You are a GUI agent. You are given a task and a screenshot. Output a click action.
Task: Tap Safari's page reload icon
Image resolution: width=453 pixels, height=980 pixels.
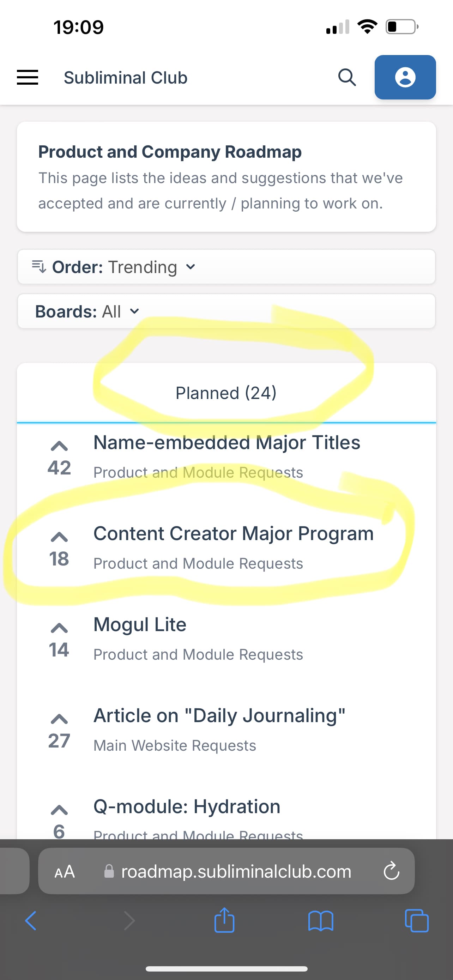(x=391, y=871)
